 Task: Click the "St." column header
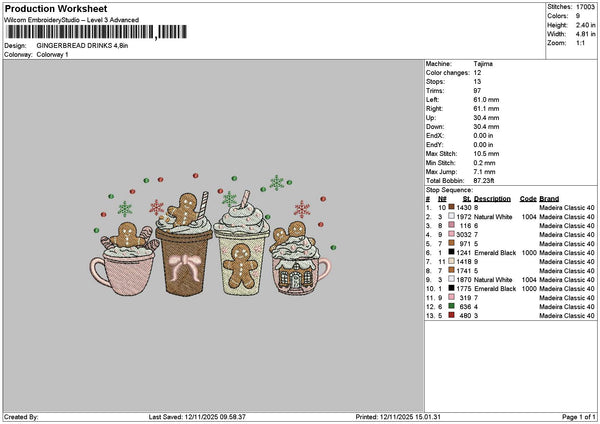467,199
